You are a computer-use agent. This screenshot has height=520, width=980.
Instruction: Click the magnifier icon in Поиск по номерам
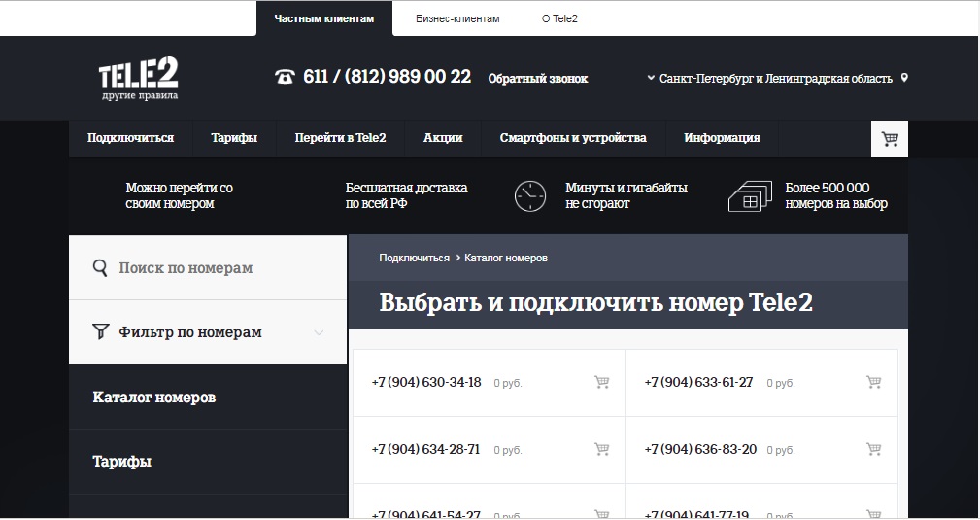click(100, 268)
